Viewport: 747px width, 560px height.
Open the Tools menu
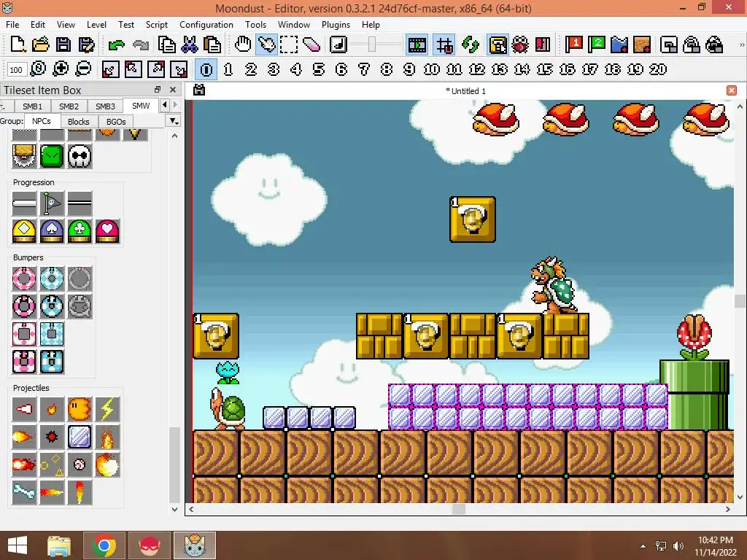(255, 24)
